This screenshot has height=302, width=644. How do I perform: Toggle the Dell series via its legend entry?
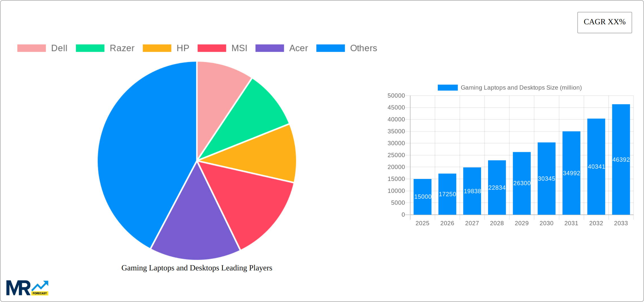click(x=59, y=48)
